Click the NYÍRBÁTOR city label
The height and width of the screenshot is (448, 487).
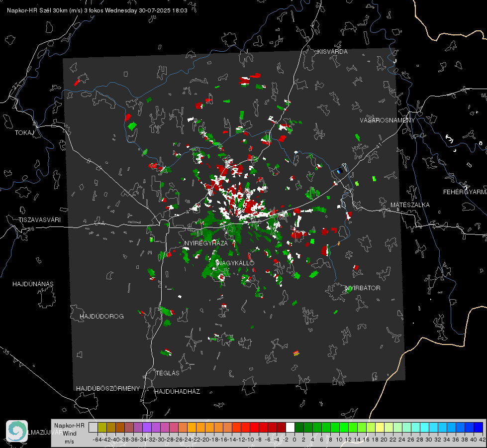tap(363, 288)
